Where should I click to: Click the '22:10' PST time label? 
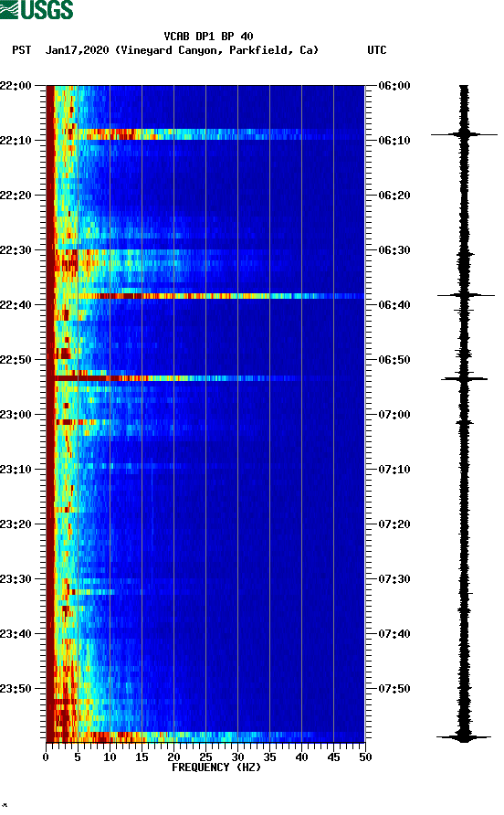tap(16, 141)
